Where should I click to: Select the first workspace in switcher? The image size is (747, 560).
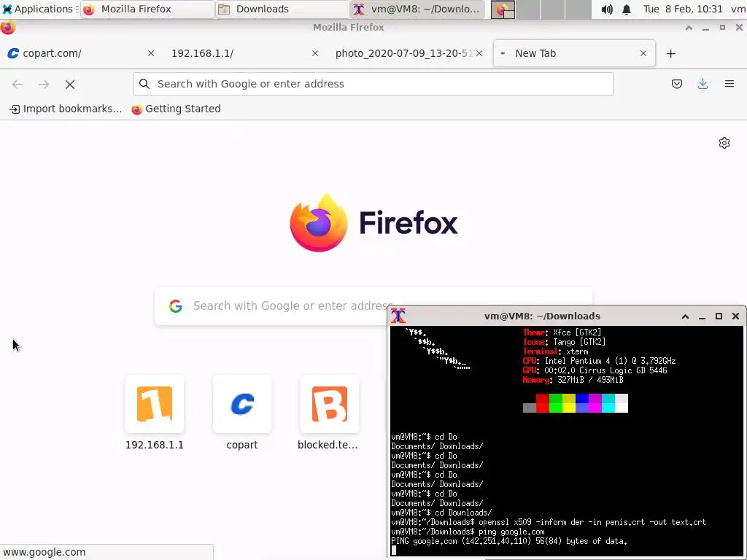point(503,9)
